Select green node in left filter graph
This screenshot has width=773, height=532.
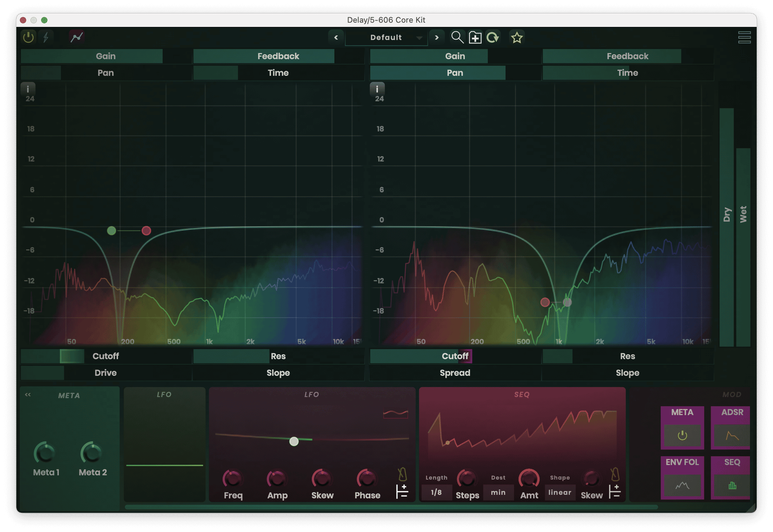point(111,231)
